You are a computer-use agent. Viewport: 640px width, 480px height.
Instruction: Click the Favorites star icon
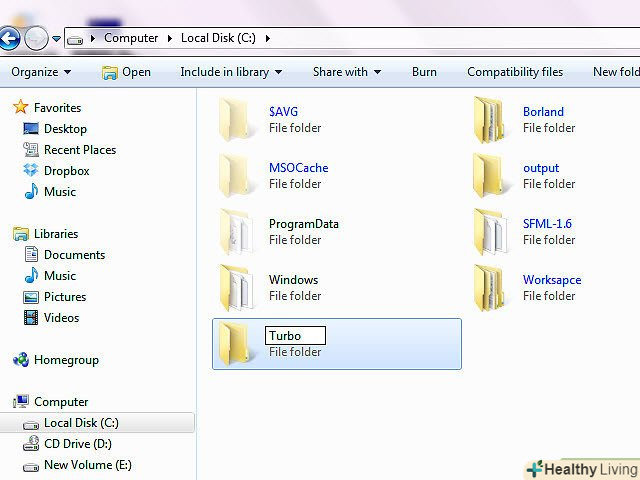click(x=20, y=107)
